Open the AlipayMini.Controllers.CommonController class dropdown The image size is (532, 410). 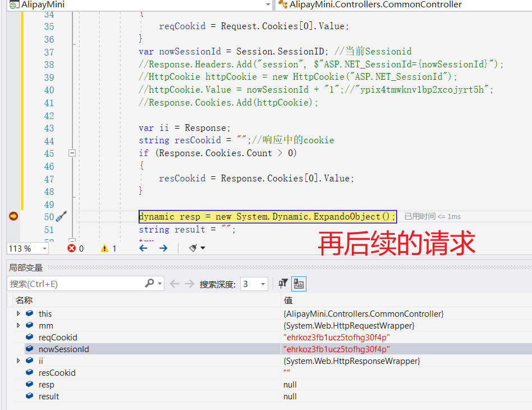tap(403, 4)
